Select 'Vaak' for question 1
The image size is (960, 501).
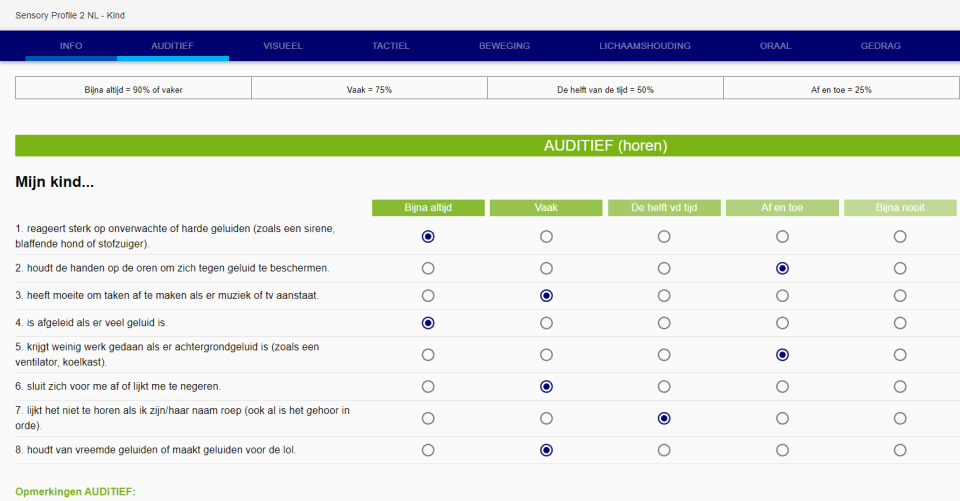coord(546,237)
